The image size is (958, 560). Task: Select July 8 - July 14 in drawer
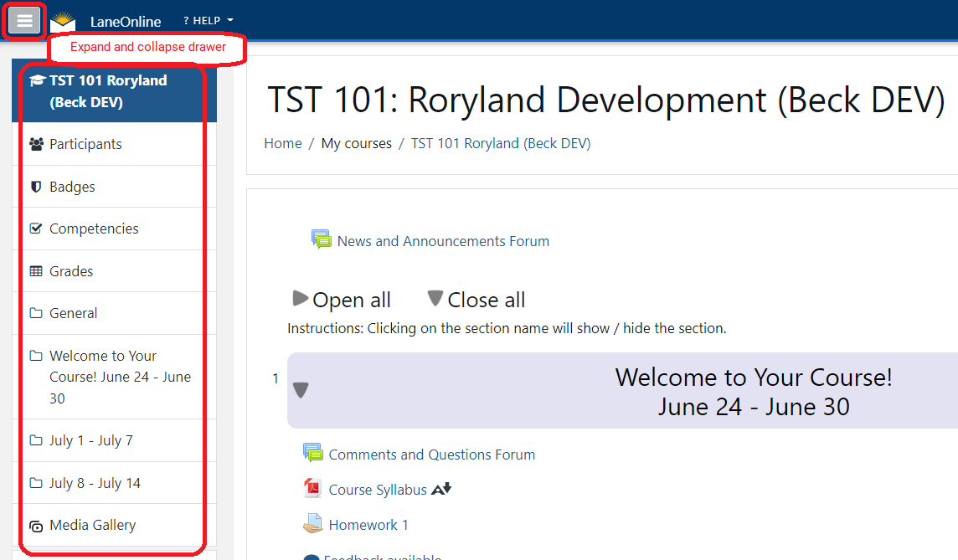pyautogui.click(x=95, y=483)
